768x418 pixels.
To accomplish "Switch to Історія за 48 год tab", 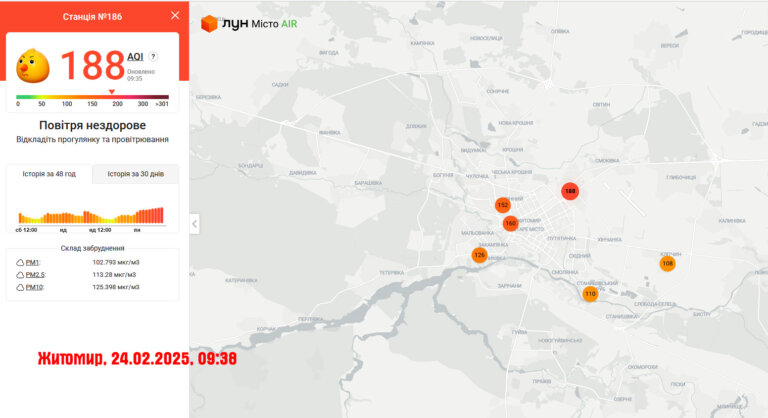I will point(49,174).
